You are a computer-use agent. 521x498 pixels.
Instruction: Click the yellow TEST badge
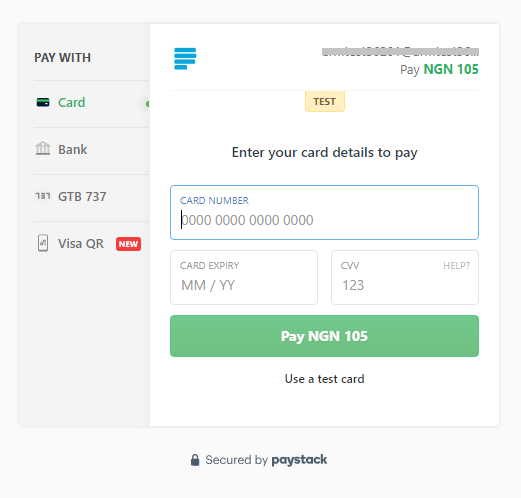pyautogui.click(x=325, y=101)
